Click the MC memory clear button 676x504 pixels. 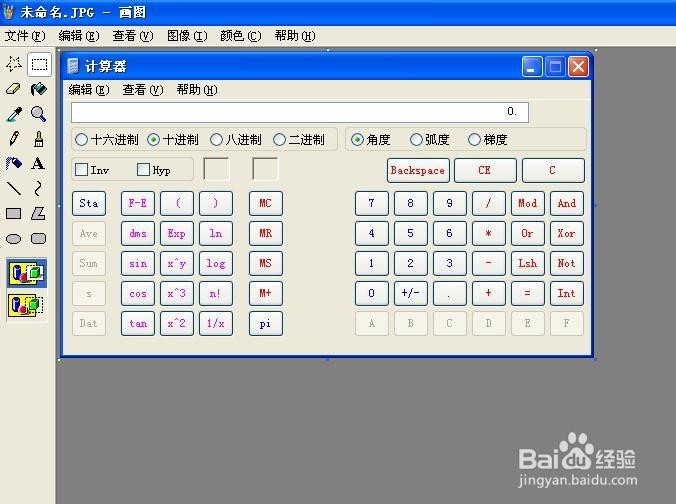point(266,203)
